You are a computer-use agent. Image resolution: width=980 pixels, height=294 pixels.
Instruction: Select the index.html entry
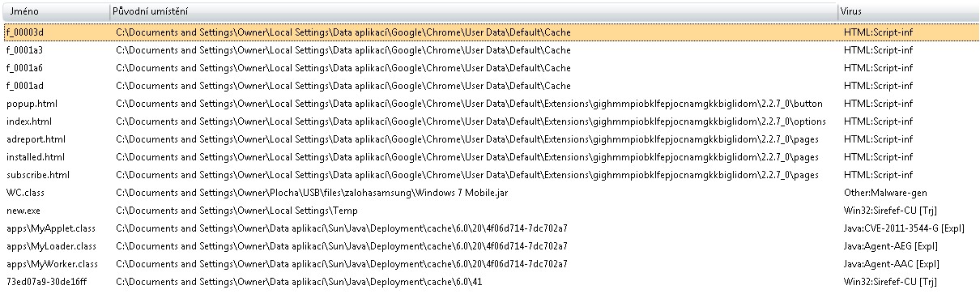(28, 121)
